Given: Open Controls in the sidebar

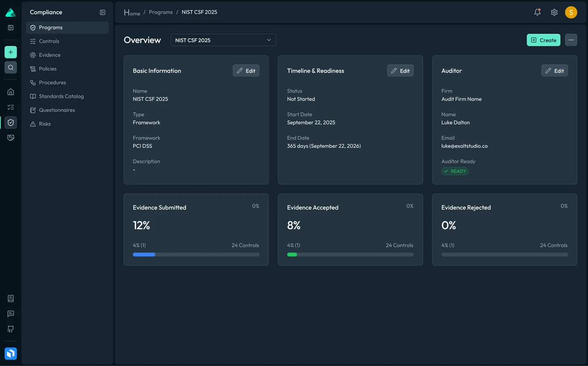Looking at the screenshot, I should pos(67,41).
